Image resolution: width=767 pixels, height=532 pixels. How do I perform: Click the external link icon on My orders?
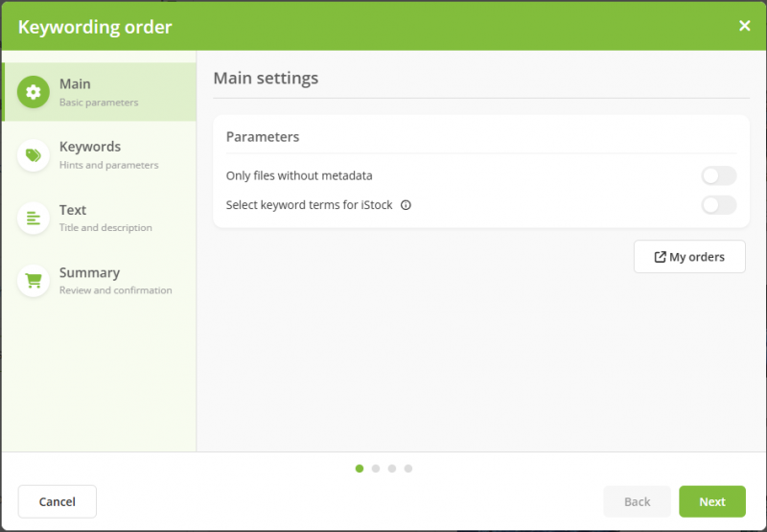(x=660, y=257)
